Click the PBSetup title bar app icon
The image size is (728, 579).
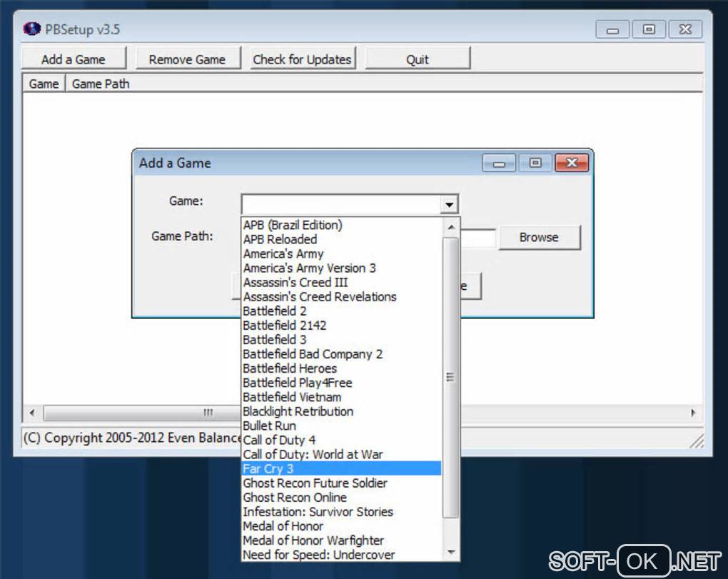pyautogui.click(x=31, y=29)
